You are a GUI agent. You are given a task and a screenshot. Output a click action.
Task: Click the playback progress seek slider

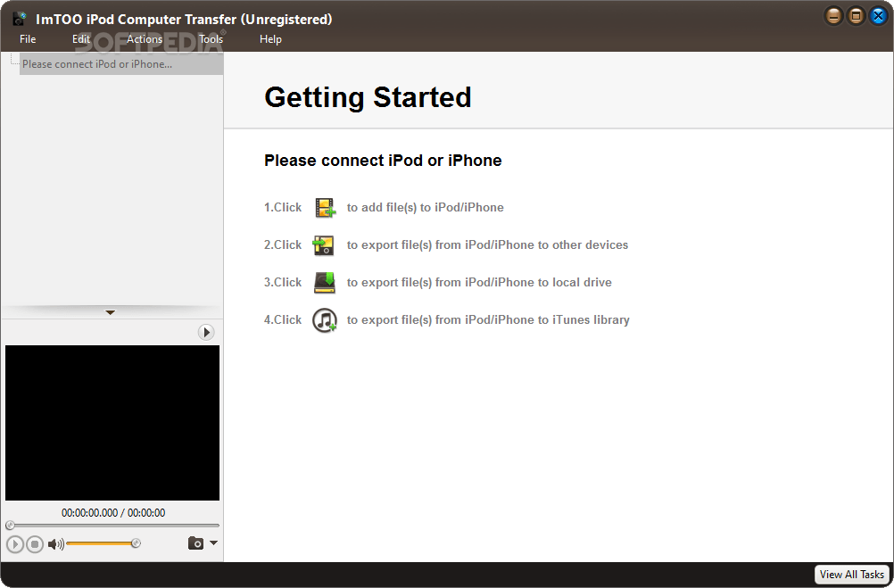point(112,526)
